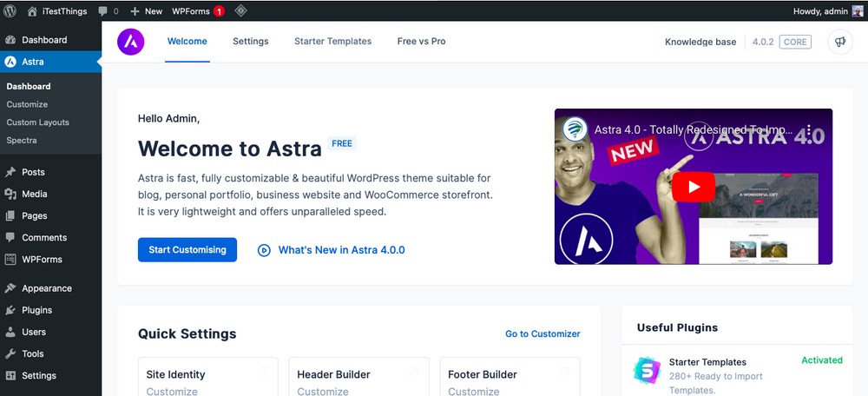Click the Dashboard gauge icon in sidebar
The height and width of the screenshot is (396, 868).
(10, 40)
